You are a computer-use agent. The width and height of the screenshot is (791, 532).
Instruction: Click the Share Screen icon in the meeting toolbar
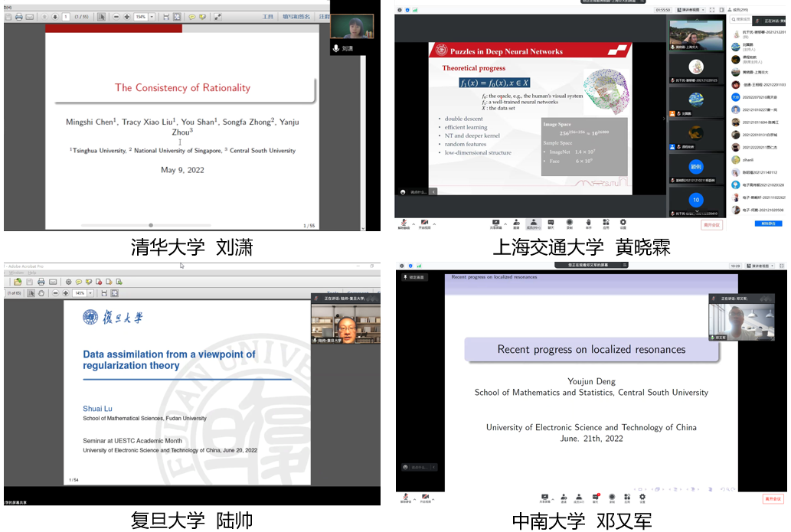coord(497,221)
